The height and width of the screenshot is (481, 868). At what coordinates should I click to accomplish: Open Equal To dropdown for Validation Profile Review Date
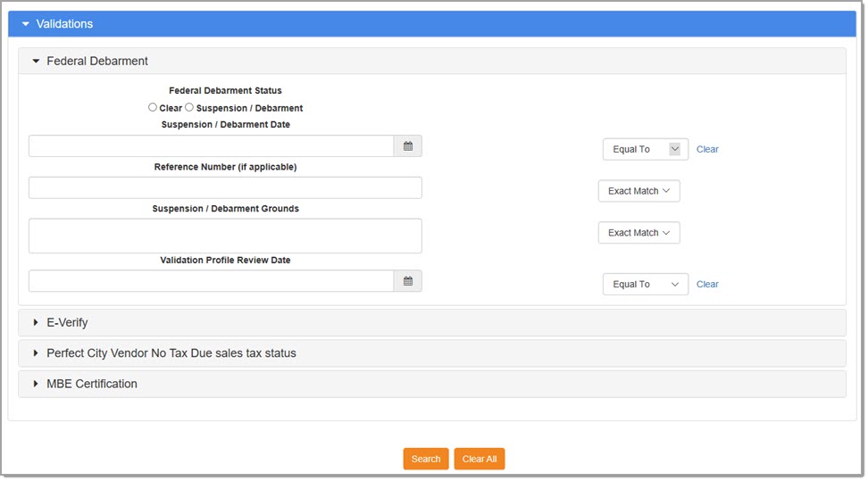click(646, 285)
